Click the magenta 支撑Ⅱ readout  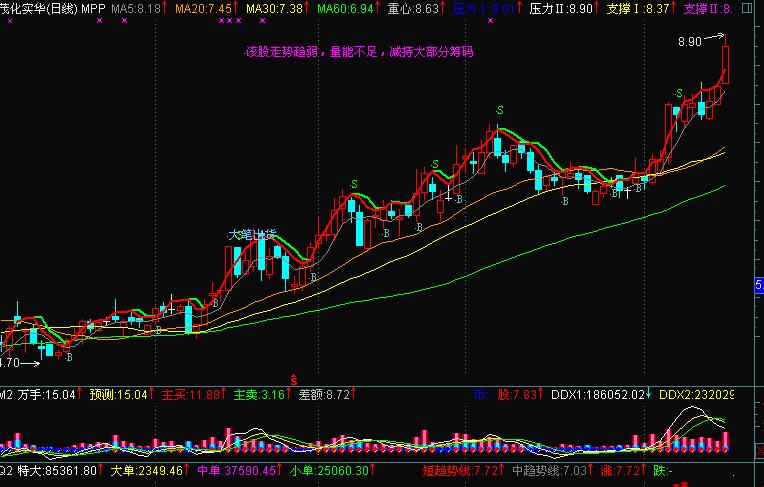pyautogui.click(x=708, y=8)
